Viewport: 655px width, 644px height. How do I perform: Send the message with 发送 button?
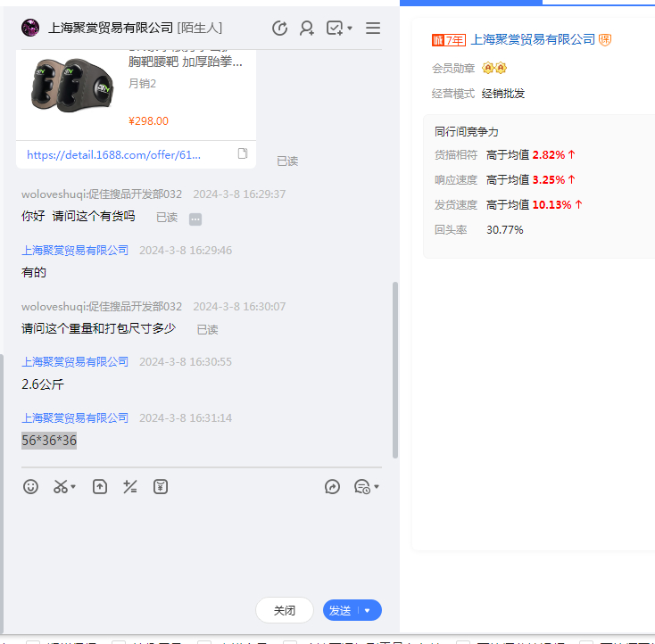tap(341, 611)
